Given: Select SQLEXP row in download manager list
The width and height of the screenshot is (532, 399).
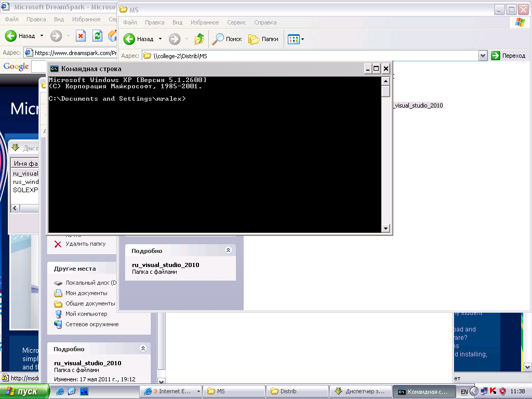Looking at the screenshot, I should (x=25, y=190).
